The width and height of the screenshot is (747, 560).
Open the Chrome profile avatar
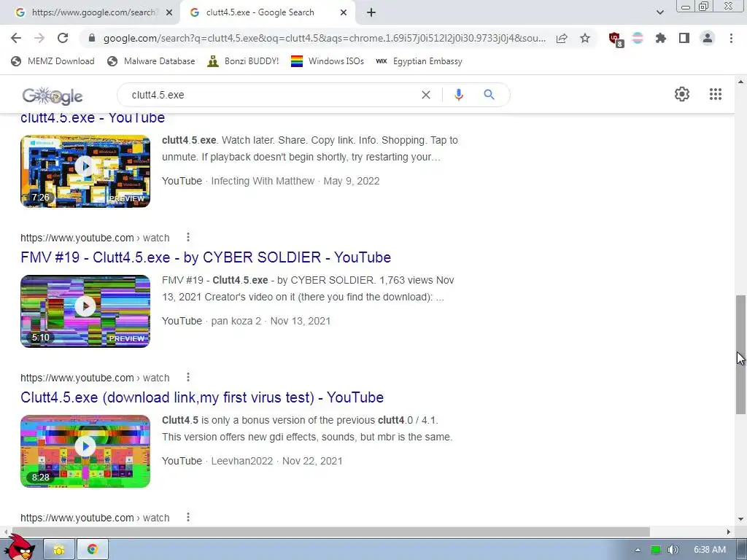click(708, 38)
